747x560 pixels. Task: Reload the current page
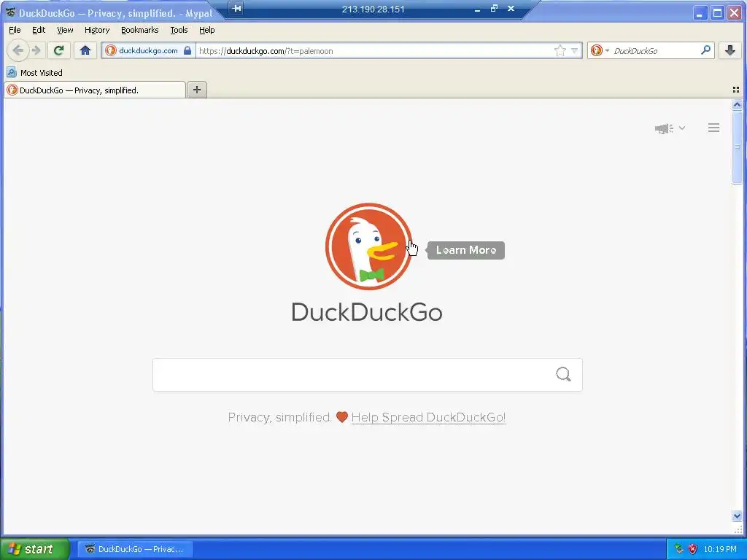tap(58, 50)
